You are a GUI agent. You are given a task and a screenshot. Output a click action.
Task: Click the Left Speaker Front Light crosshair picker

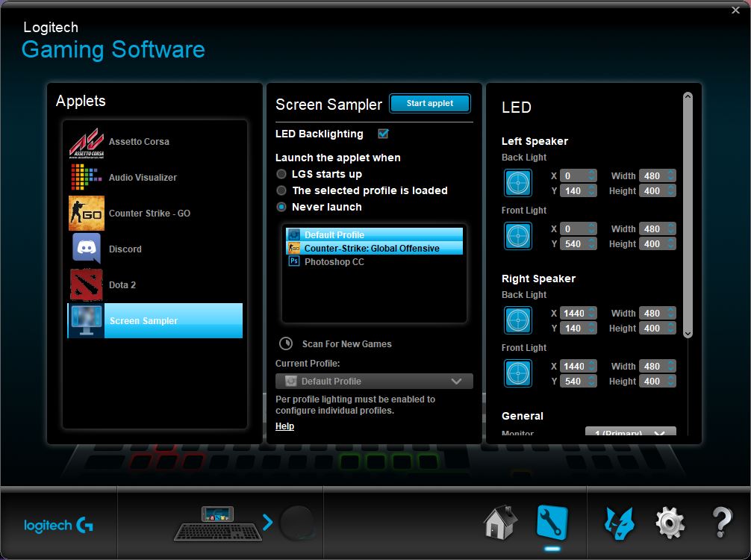(518, 236)
